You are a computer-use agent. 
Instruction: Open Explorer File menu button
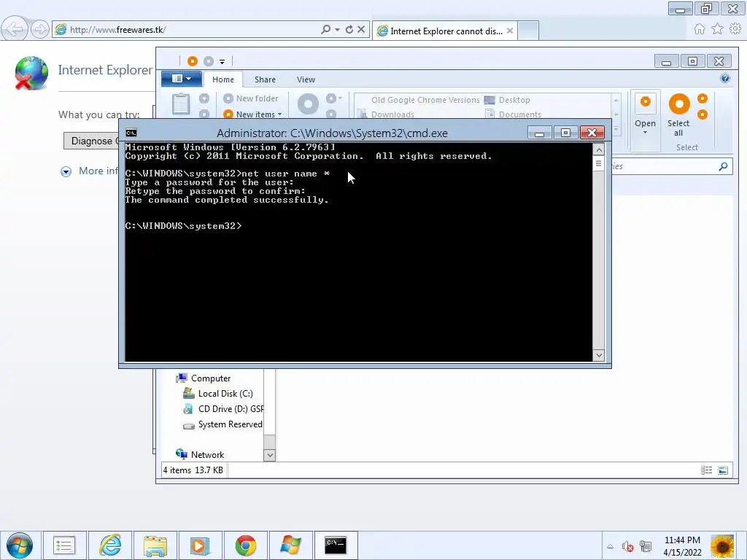pos(181,79)
